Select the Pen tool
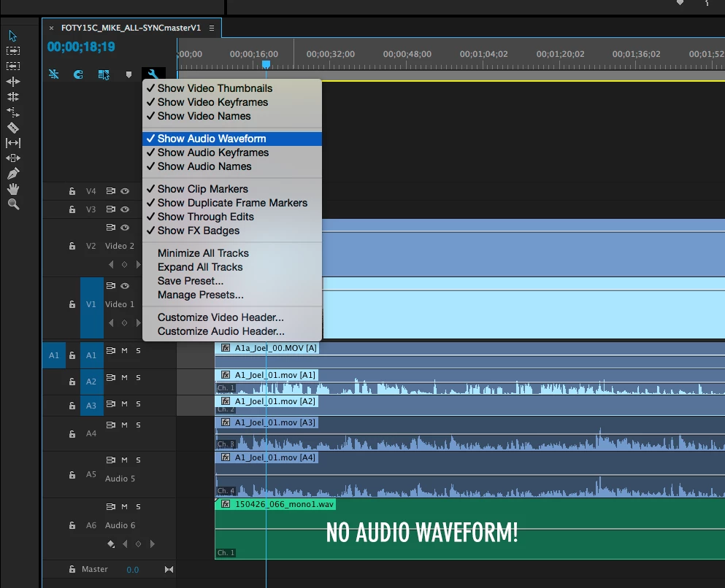Viewport: 725px width, 588px height. point(13,174)
